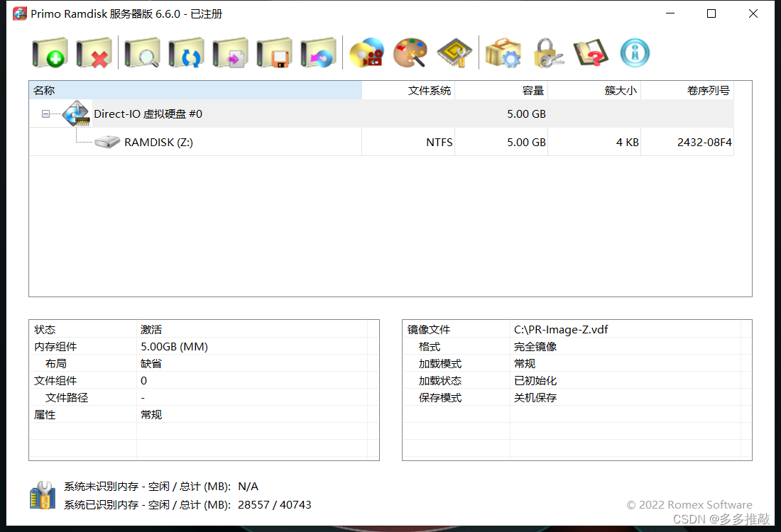Open the save-to-image floppy disk tool
781x532 pixels.
pos(274,52)
